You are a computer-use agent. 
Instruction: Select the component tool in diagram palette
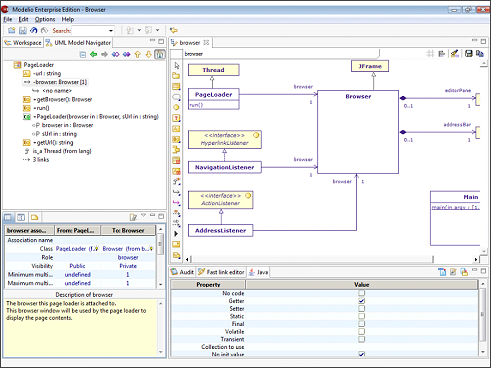pos(176,150)
